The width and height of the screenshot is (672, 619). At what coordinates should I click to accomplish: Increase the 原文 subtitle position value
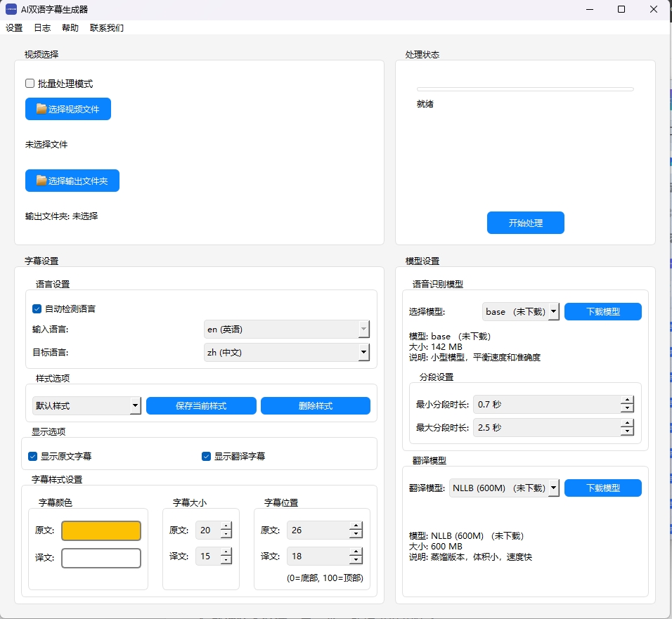(356, 526)
